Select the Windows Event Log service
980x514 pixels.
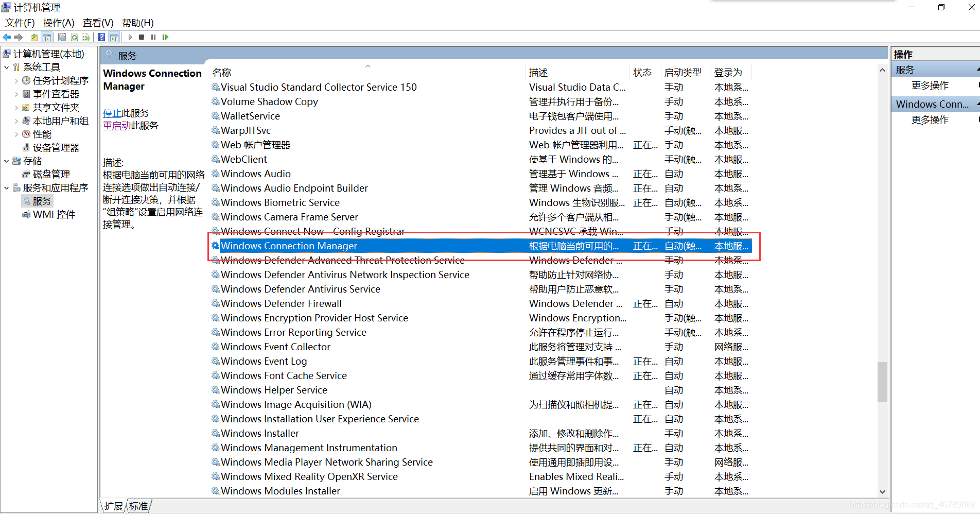481,361
